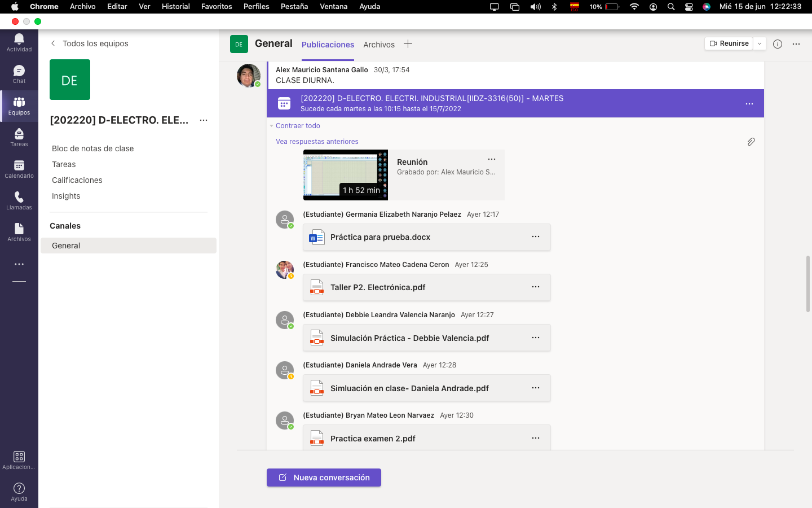The width and height of the screenshot is (812, 508).
Task: Open the Calendario icon
Action: click(x=19, y=169)
